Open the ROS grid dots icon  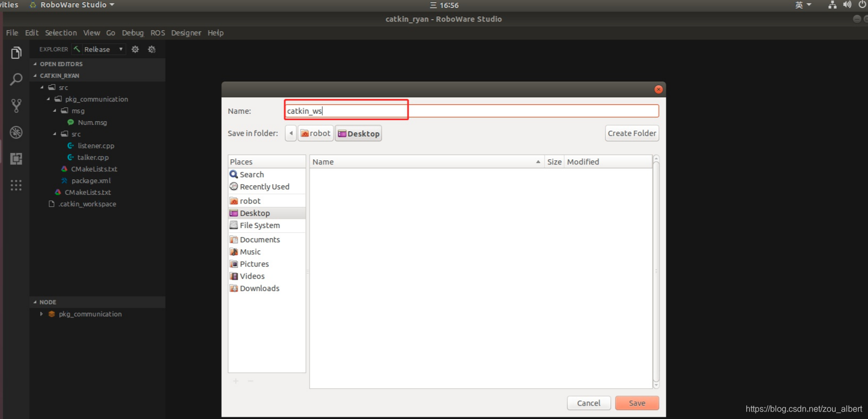click(x=16, y=185)
